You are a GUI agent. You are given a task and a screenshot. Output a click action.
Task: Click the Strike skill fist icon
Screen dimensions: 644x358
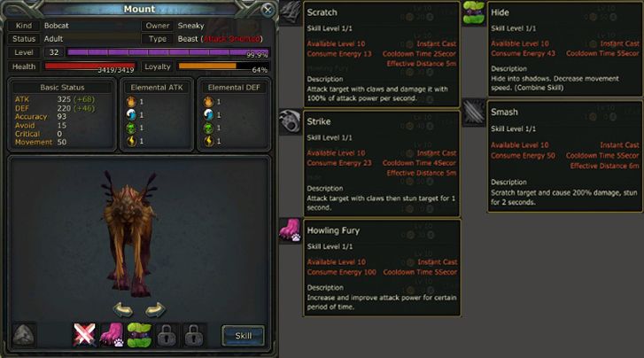291,121
